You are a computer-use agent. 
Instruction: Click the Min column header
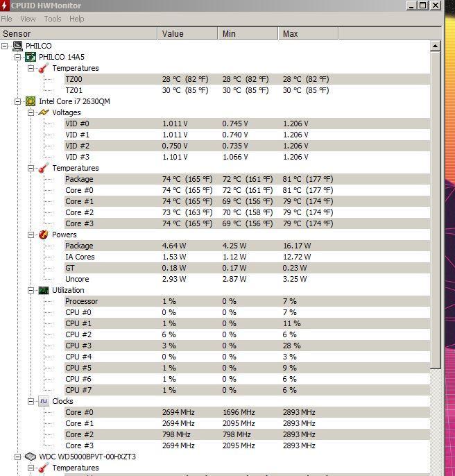[x=248, y=33]
